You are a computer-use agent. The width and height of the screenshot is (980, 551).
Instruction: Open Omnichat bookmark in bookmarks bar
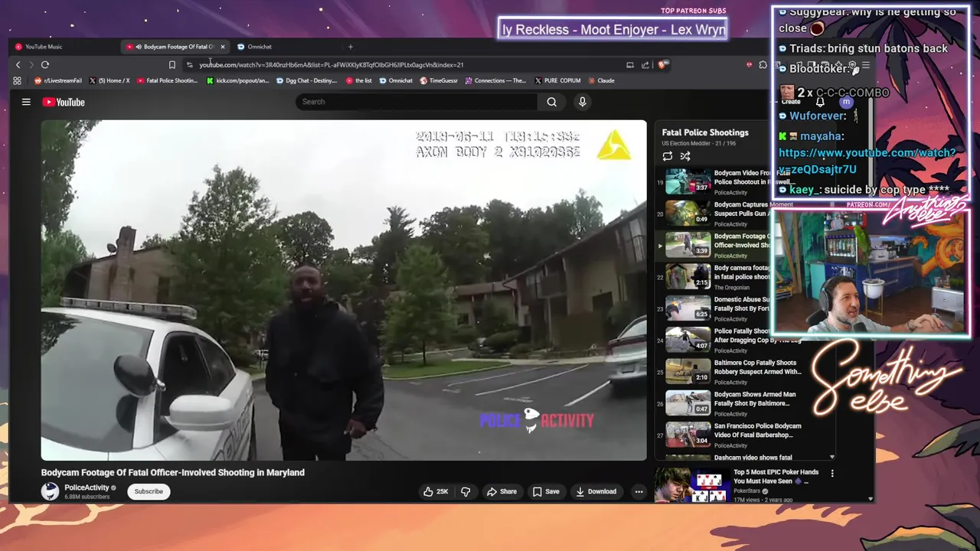click(396, 80)
